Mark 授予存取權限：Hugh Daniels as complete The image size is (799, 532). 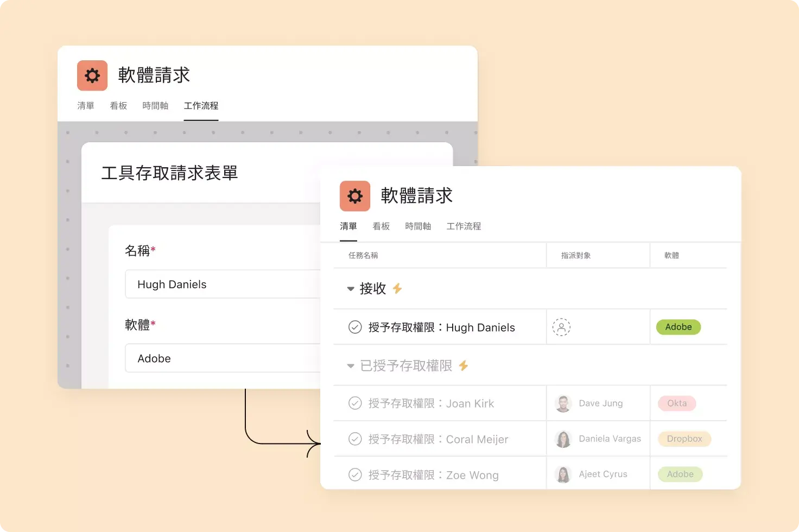(x=356, y=327)
